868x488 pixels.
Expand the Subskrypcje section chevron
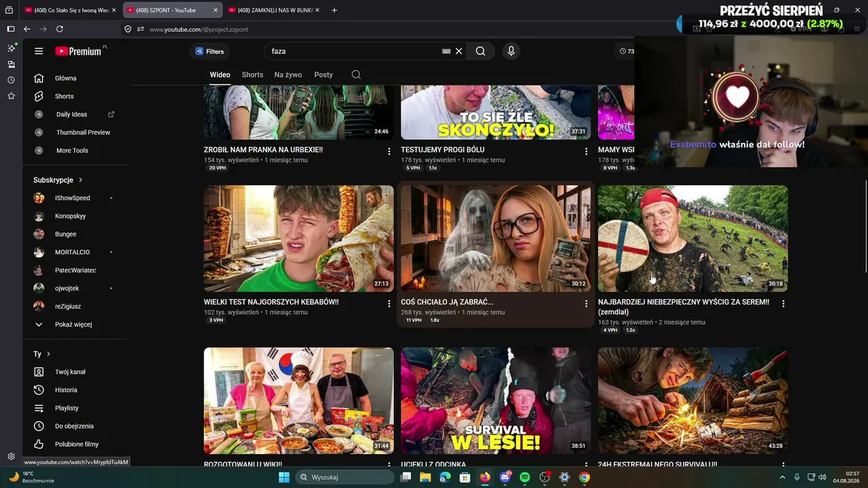80,180
